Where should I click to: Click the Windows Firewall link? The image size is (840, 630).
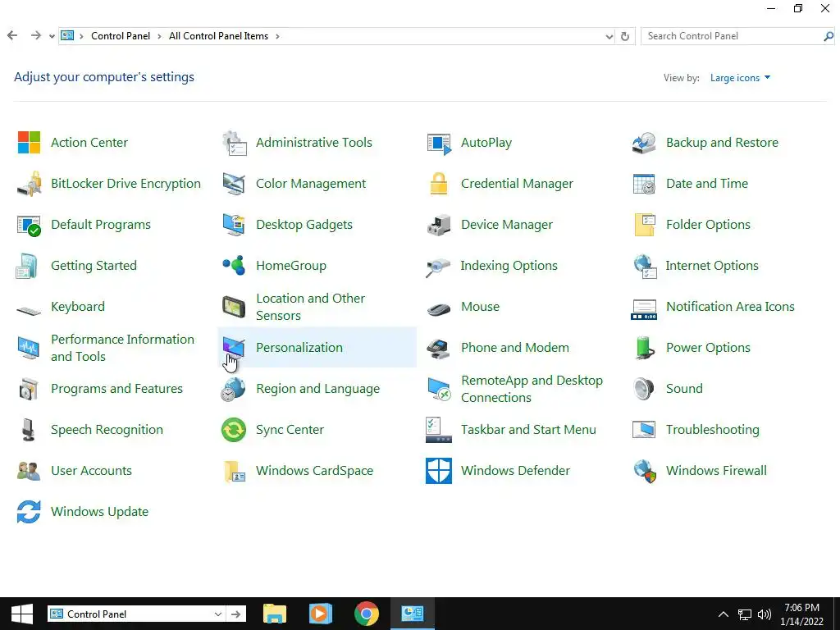coord(716,471)
